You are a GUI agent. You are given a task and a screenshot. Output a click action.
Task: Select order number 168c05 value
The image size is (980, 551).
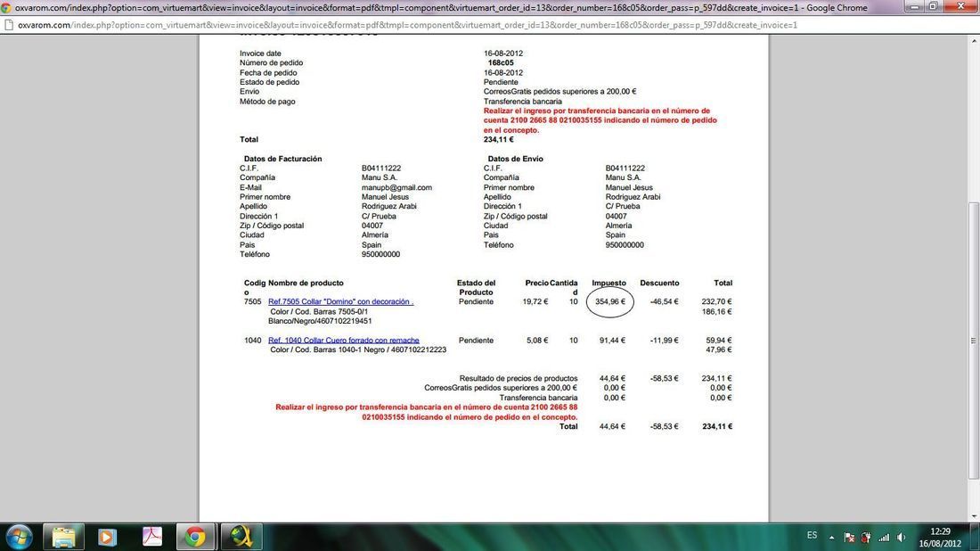tap(501, 63)
